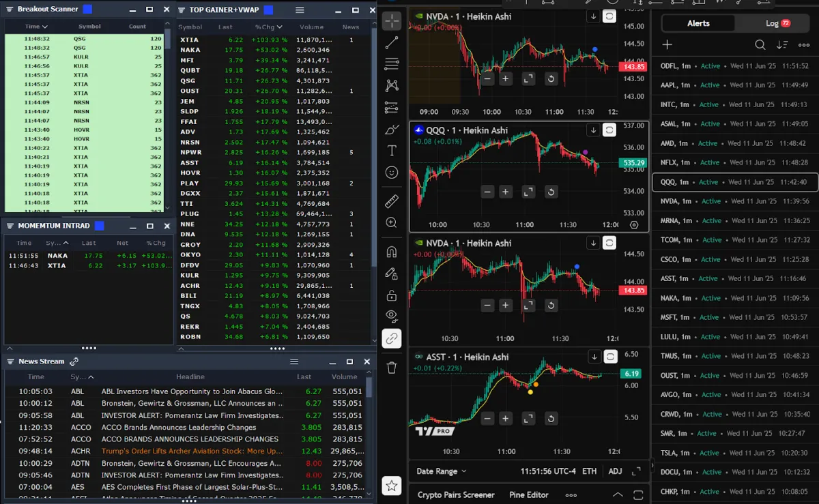Open the Pine Editor tab
This screenshot has width=819, height=504.
(x=529, y=495)
